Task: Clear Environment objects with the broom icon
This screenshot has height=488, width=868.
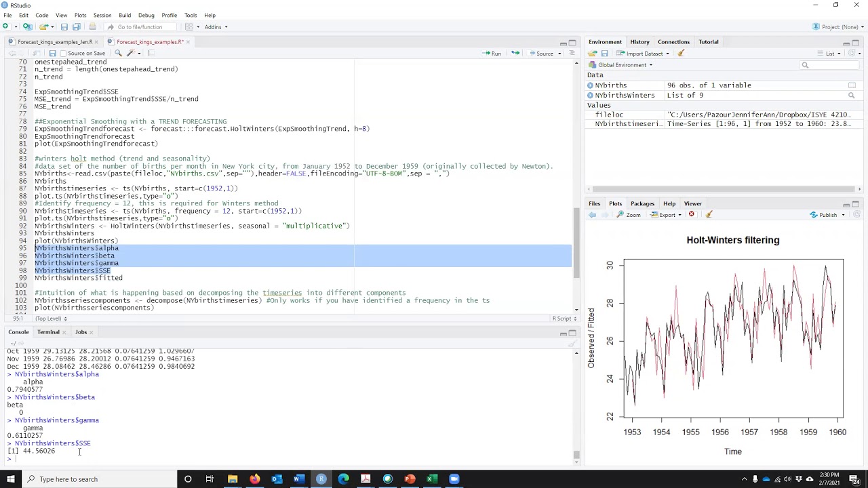Action: (681, 54)
